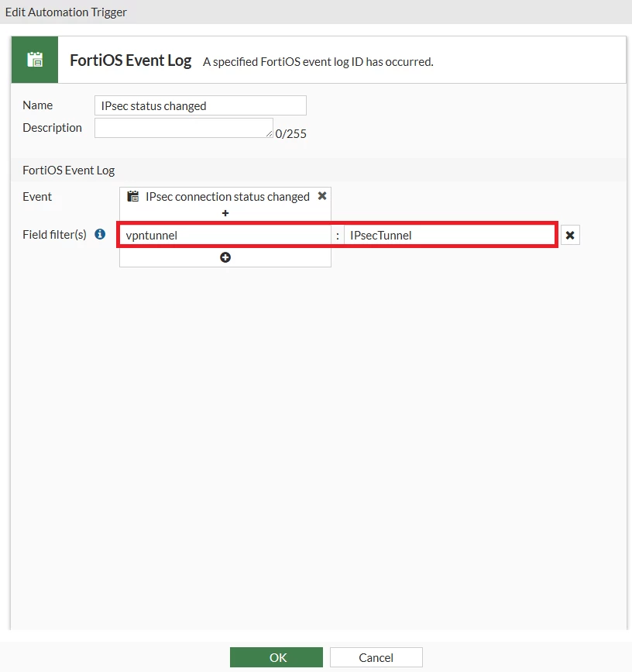Click the 'FortiOS Event Log' section header
Screen dimensions: 632x672
click(68, 171)
